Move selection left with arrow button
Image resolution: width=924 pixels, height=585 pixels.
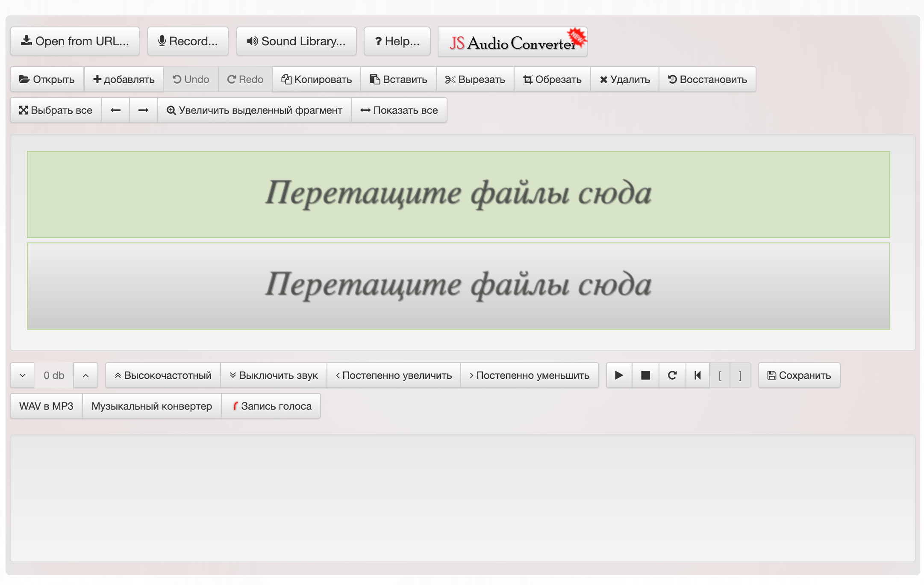pyautogui.click(x=115, y=110)
